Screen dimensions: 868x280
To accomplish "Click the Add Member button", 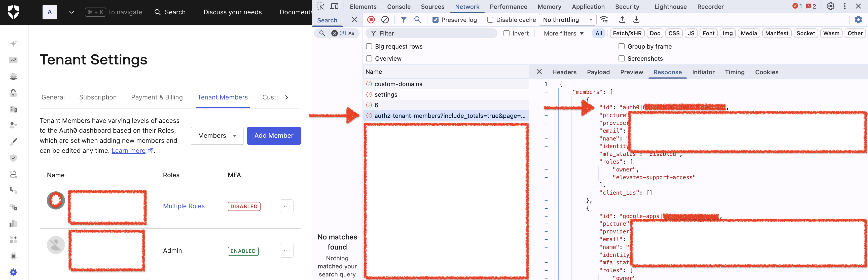I will point(274,136).
